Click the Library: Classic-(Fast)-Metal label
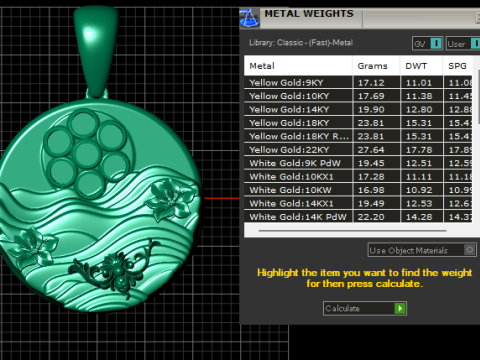Image resolution: width=480 pixels, height=360 pixels. (x=301, y=43)
